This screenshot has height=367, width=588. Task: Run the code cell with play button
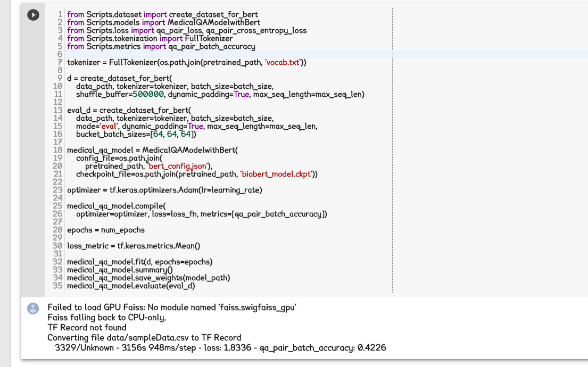(x=33, y=15)
